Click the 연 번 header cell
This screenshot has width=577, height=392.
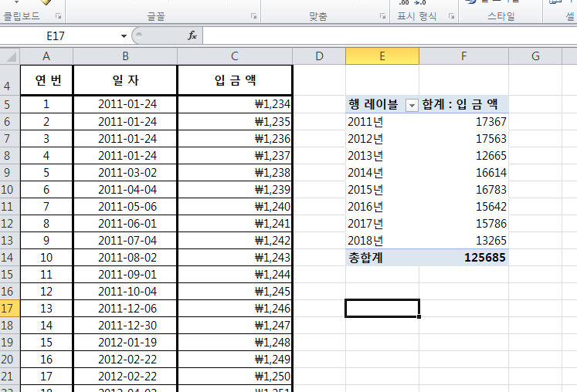click(x=47, y=80)
